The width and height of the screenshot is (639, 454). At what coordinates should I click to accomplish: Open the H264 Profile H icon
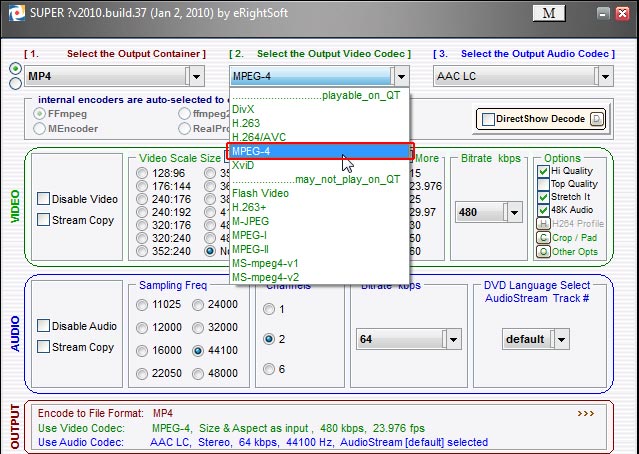click(545, 222)
